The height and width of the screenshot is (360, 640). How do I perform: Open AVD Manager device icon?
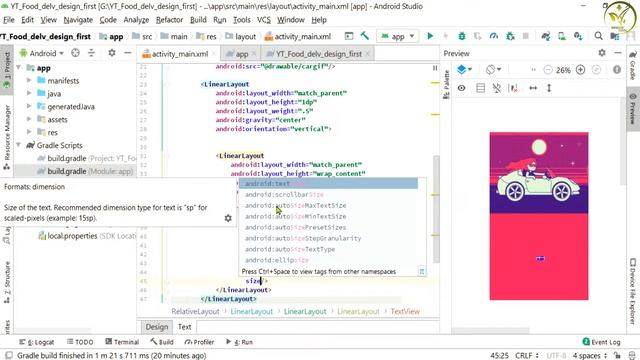(x=562, y=36)
